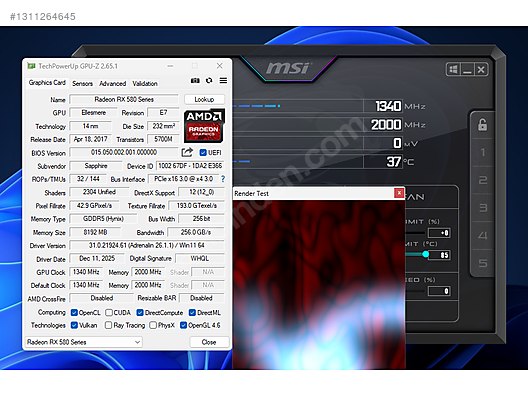Click the BIOS Version field value
Screen dimensions: 528x396
tap(124, 152)
